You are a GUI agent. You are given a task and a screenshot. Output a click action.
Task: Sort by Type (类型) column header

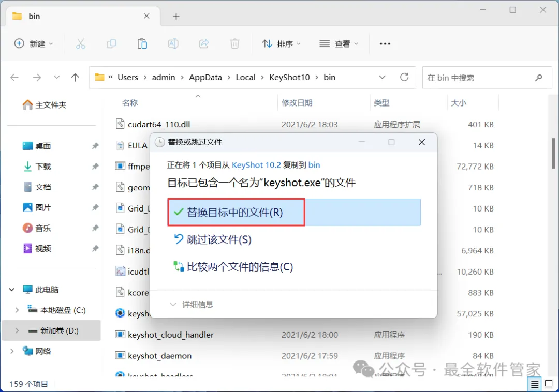(381, 103)
